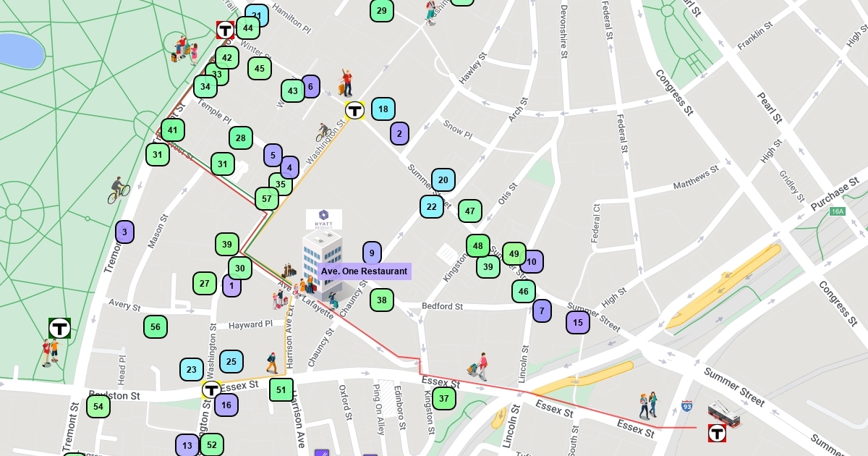The height and width of the screenshot is (456, 868).
Task: Open blue map marker number 20
Action: click(443, 180)
